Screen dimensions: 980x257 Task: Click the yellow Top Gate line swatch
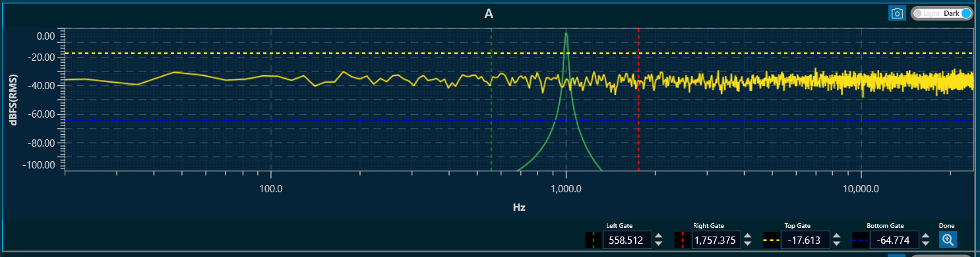(771, 240)
